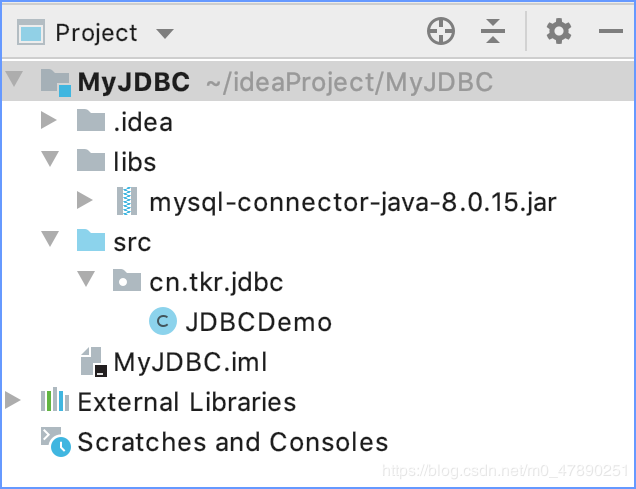Screen dimensions: 636x489
Task: Click the MyJDBC.iml file icon
Action: [92, 361]
